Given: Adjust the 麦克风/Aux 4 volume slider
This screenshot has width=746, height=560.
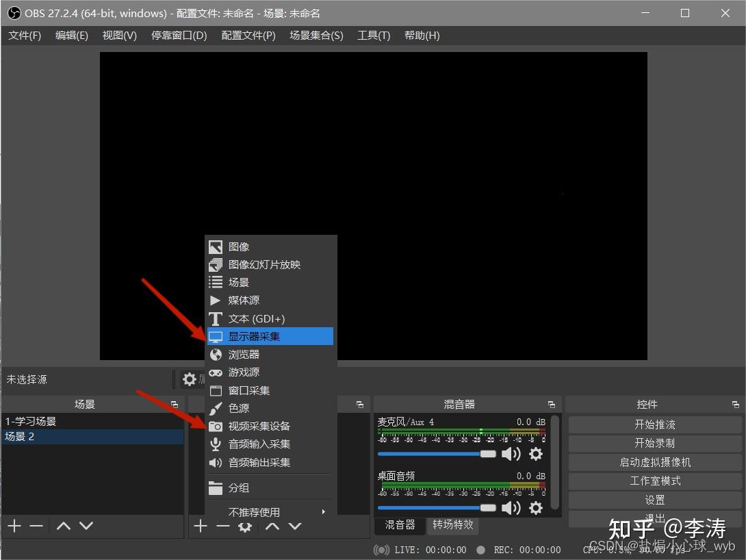Looking at the screenshot, I should pyautogui.click(x=437, y=454).
